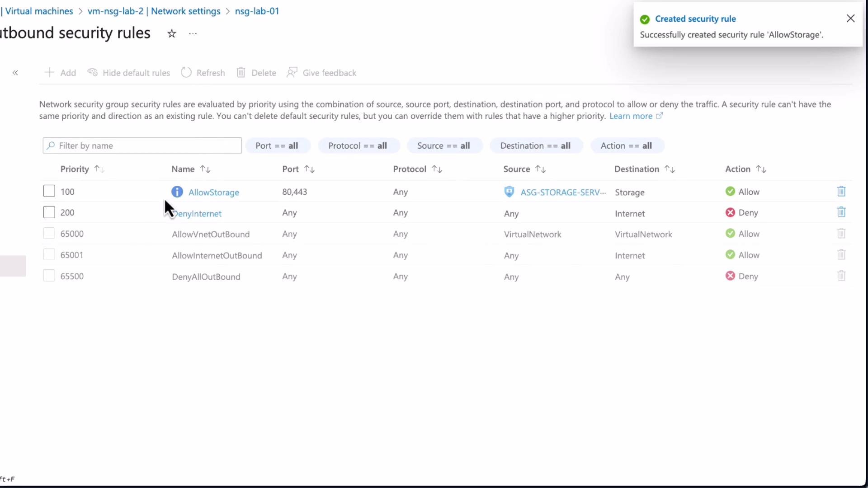
Task: Click the AllowInternetOutBound rule name
Action: (217, 256)
